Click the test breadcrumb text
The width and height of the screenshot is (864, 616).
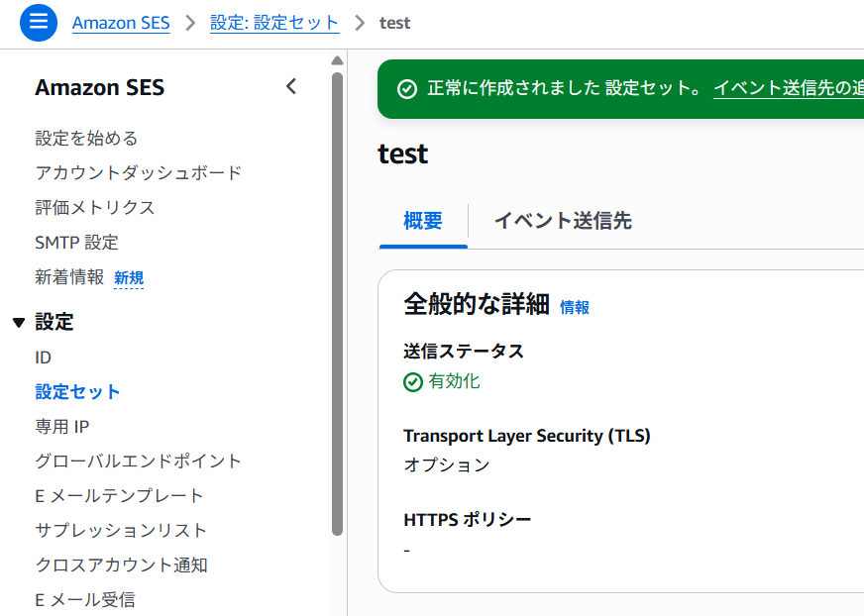pyautogui.click(x=394, y=23)
